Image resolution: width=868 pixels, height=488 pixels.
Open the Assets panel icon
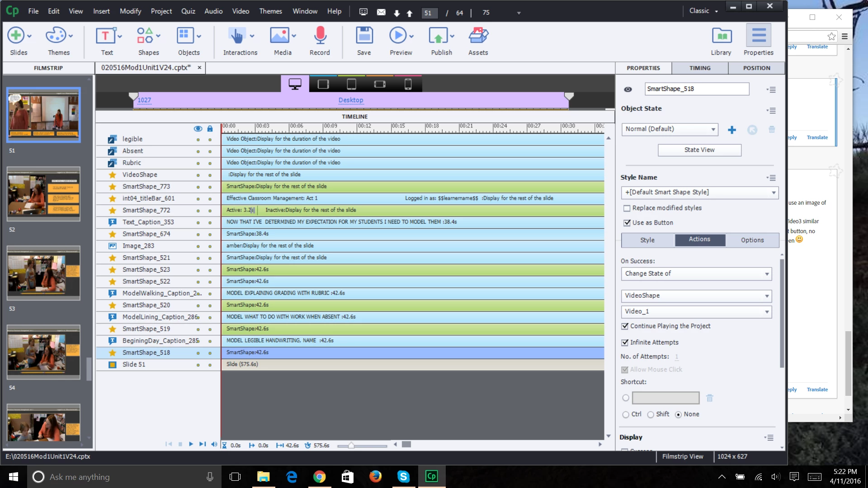pos(478,36)
